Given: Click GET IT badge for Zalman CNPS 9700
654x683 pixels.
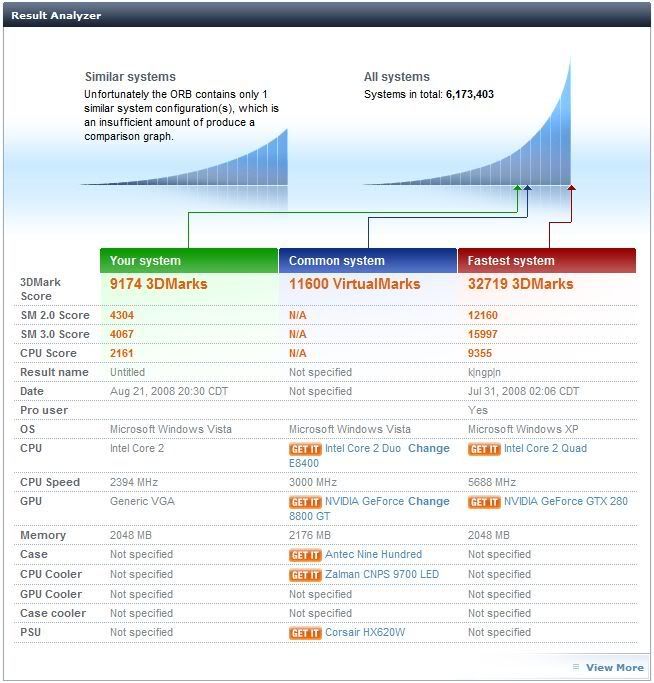Looking at the screenshot, I should [x=305, y=575].
